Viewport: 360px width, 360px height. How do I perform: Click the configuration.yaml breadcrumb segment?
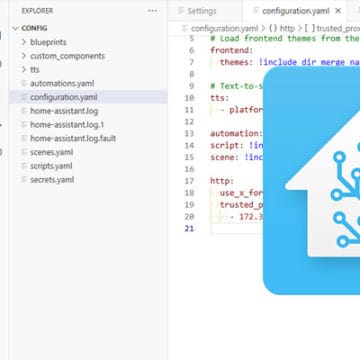click(220, 29)
